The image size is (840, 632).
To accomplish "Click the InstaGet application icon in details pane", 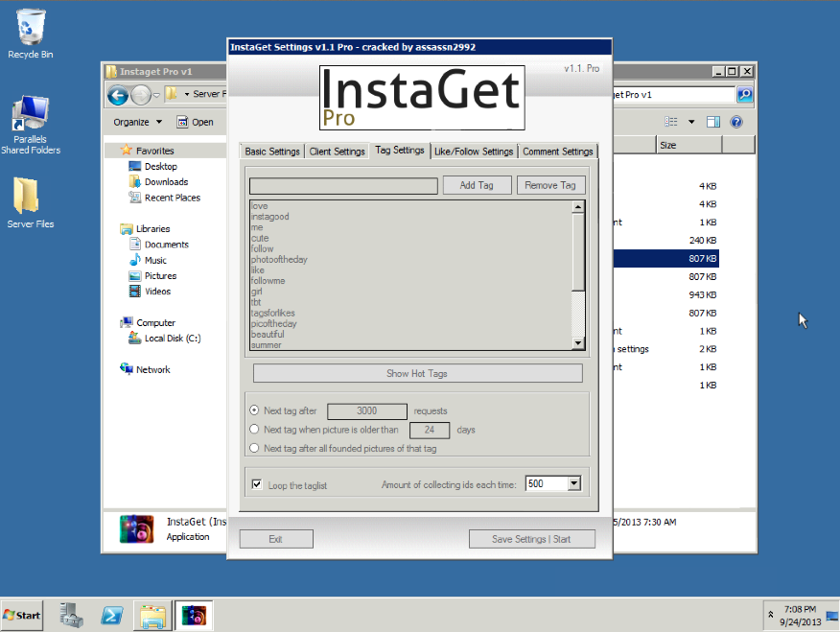I will (x=136, y=529).
